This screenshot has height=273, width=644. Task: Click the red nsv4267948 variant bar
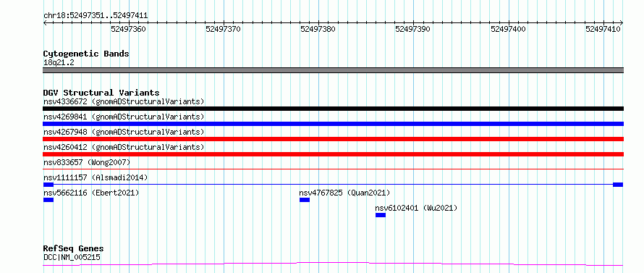[x=333, y=139]
